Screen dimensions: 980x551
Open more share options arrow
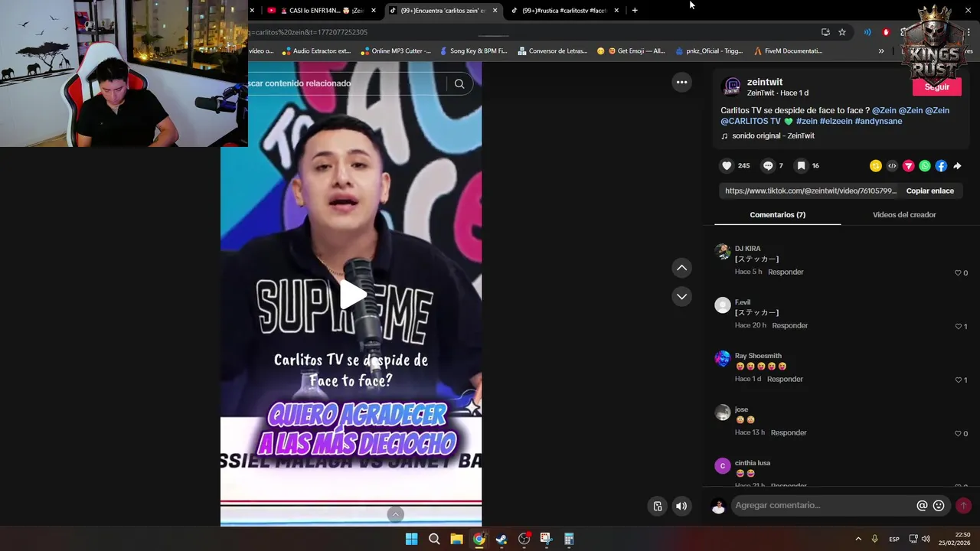(957, 166)
